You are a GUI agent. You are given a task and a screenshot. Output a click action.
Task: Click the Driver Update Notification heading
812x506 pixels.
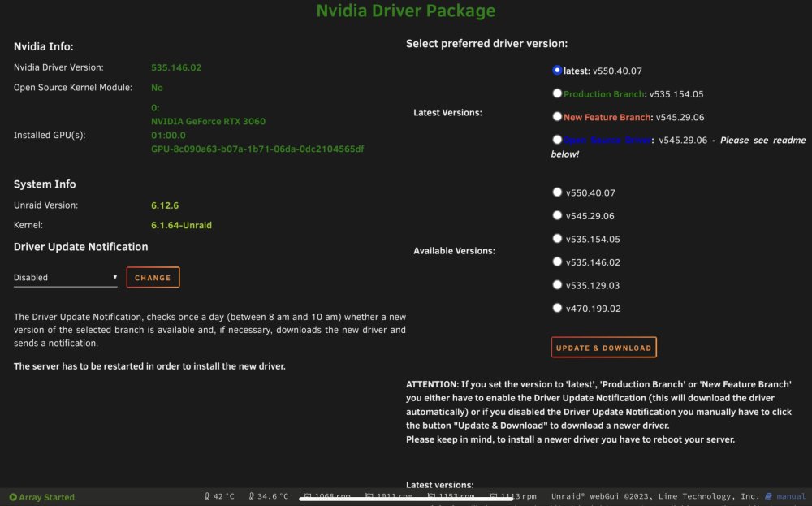80,247
